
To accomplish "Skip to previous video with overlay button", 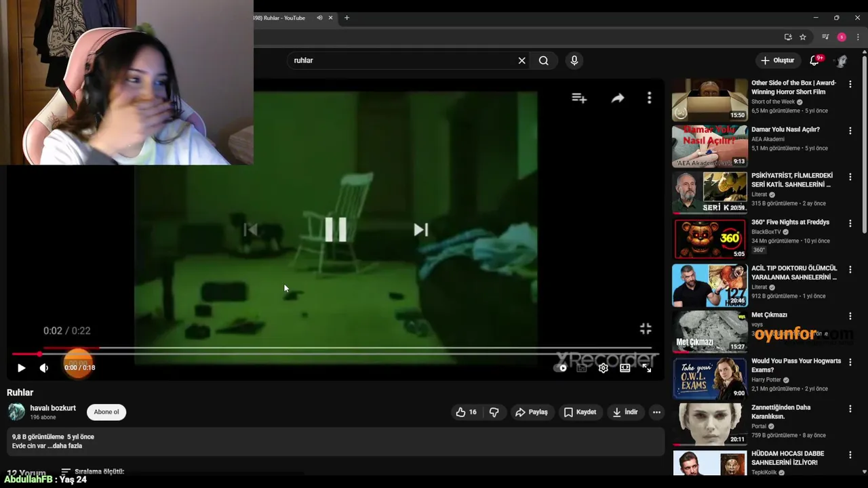I will click(x=250, y=230).
